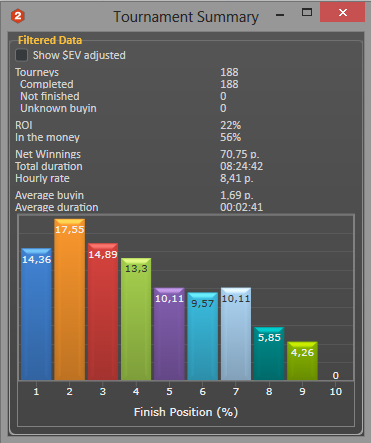This screenshot has width=371, height=443.
Task: Click the red bar labeled 14,89
Action: tap(103, 312)
